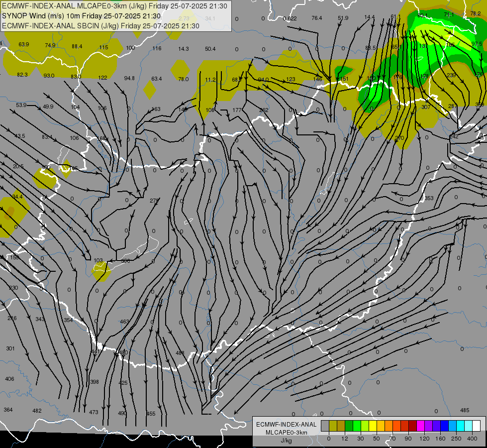The image size is (487, 448).
Task: Click the map value 94.8
Action: [x=129, y=78]
